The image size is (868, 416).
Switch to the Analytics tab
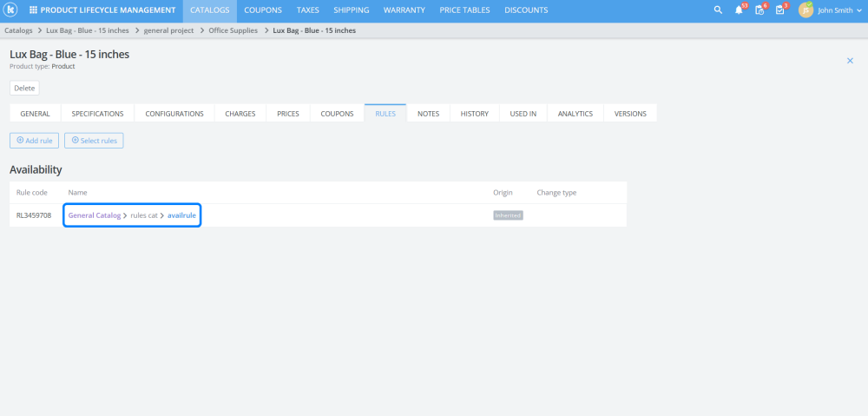coord(575,114)
